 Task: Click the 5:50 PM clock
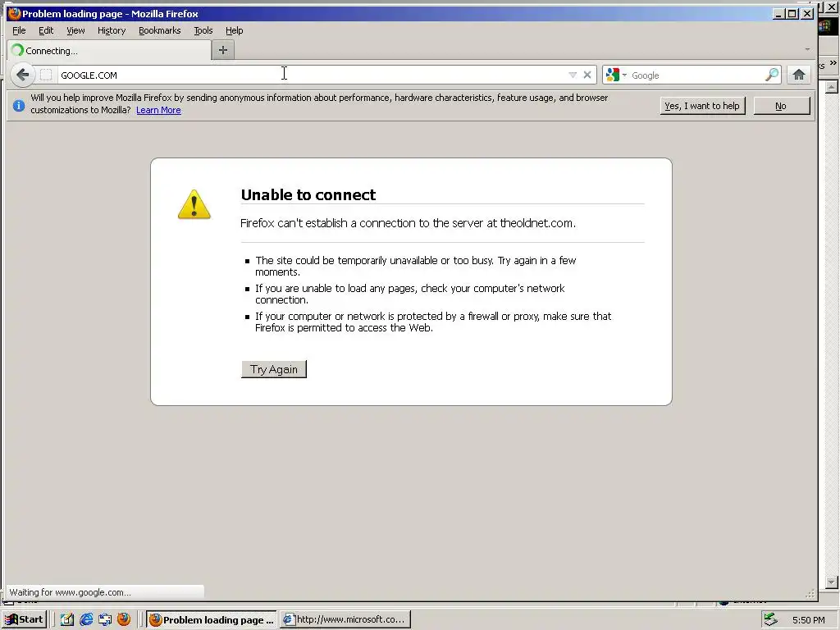pos(808,620)
